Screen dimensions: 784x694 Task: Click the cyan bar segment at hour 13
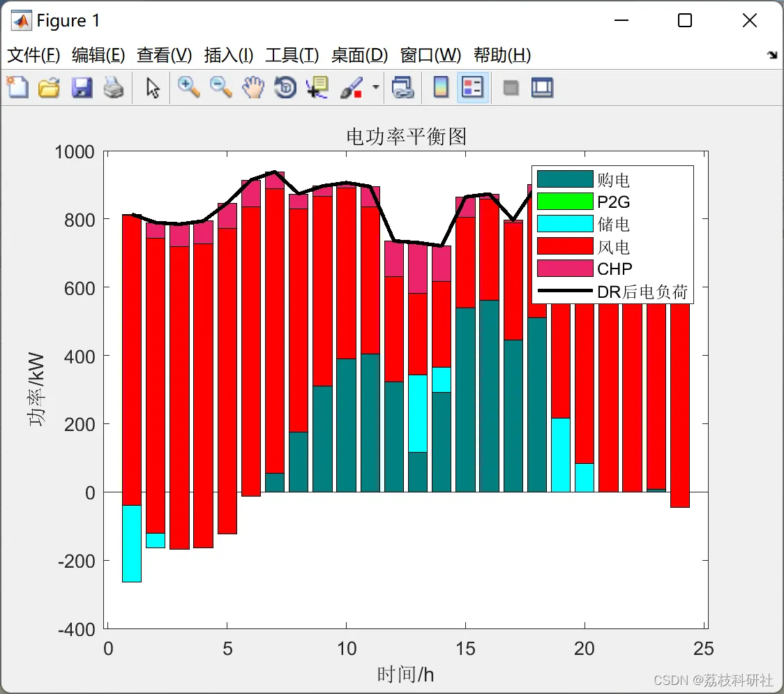[x=418, y=414]
